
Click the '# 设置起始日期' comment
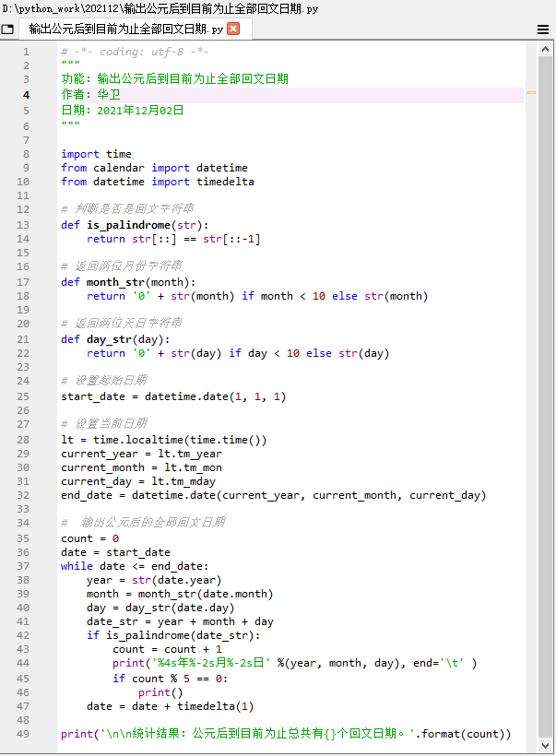[x=103, y=381]
